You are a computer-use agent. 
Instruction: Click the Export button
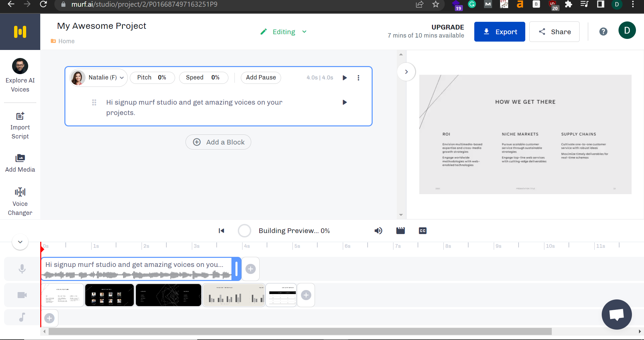(x=499, y=32)
